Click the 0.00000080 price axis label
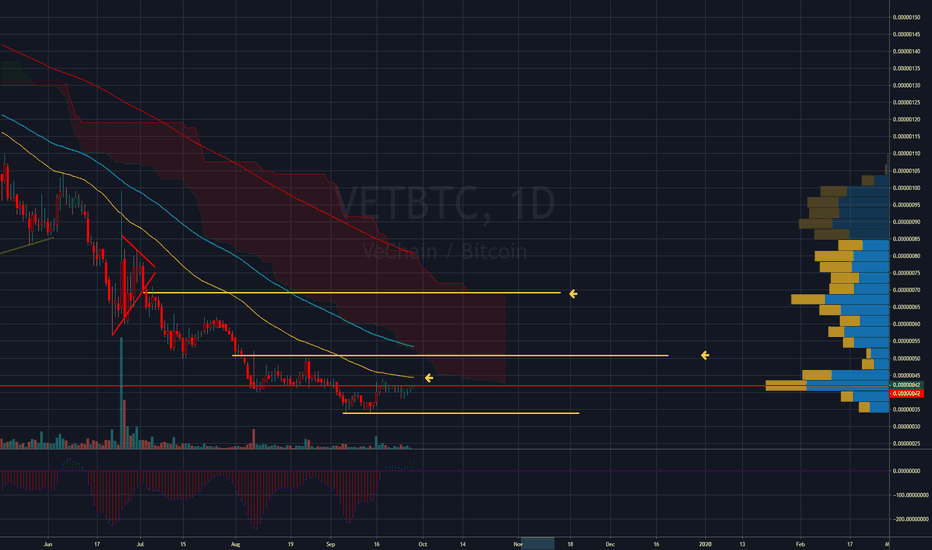 (x=906, y=256)
